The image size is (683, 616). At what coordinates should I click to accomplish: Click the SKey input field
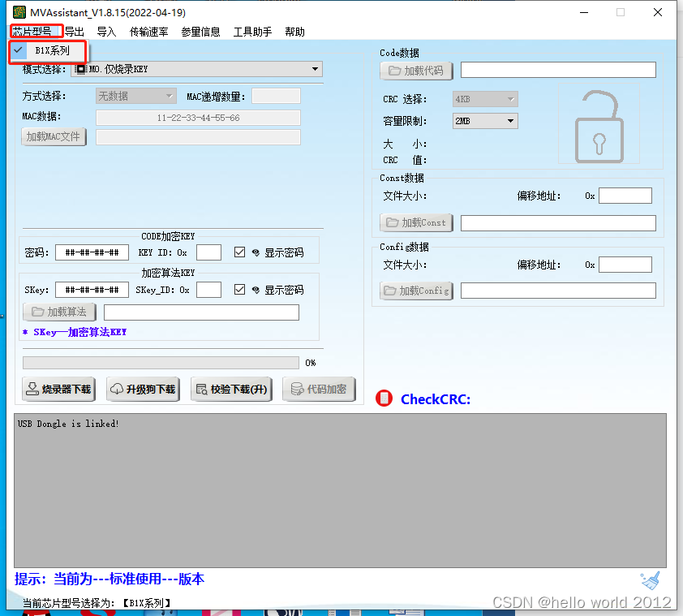pyautogui.click(x=92, y=290)
